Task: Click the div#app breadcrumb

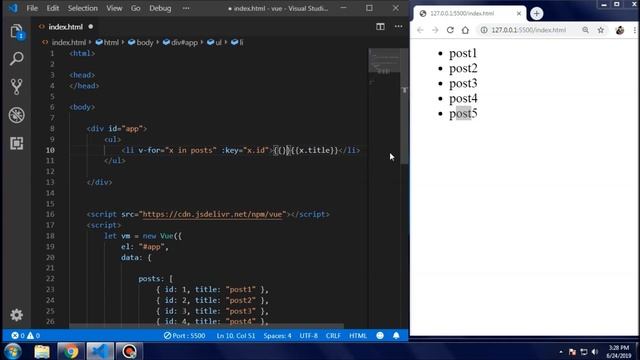Action: tap(184, 42)
